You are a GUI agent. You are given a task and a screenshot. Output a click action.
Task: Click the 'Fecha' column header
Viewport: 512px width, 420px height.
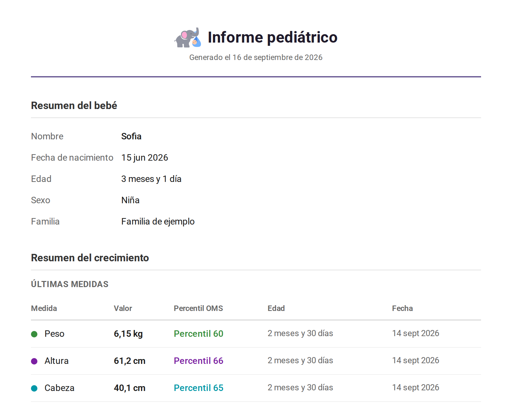click(x=402, y=308)
